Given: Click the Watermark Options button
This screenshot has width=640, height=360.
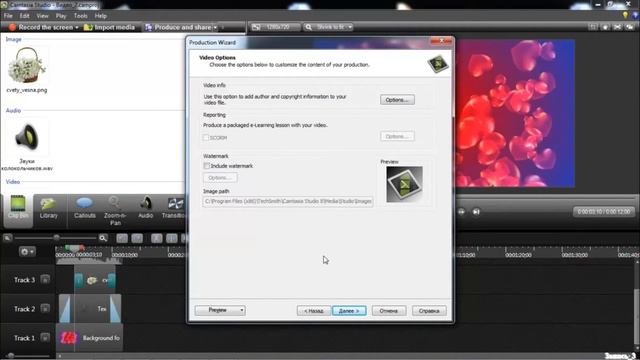Looking at the screenshot, I should point(220,178).
